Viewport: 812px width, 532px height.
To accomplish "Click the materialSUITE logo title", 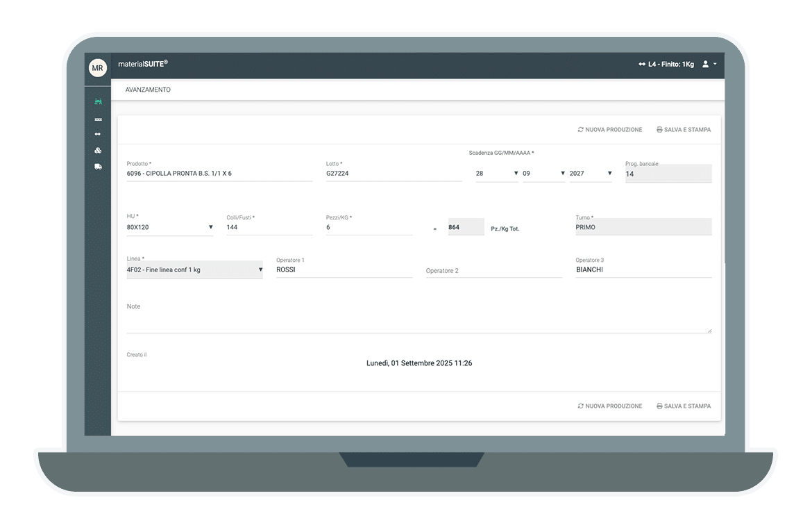I will point(143,64).
